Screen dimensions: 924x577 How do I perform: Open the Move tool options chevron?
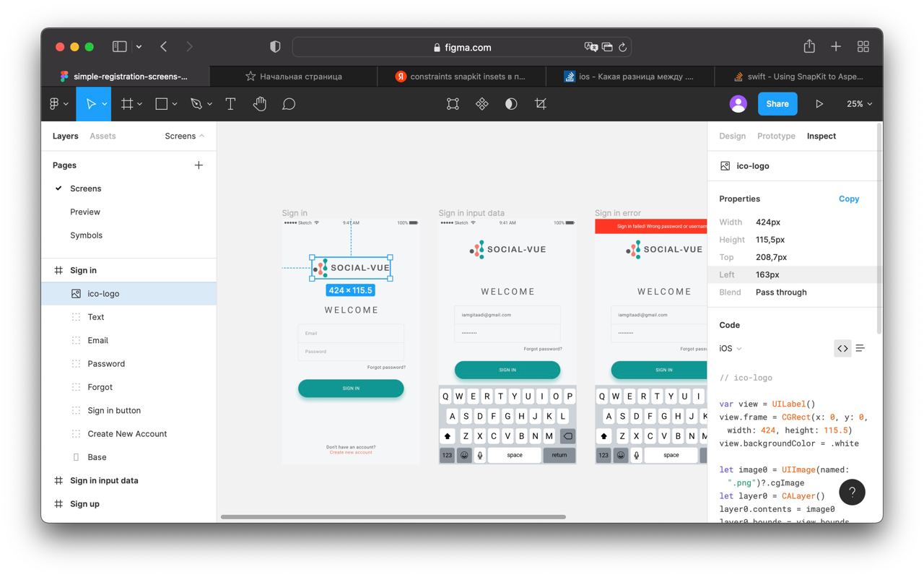[x=105, y=104]
